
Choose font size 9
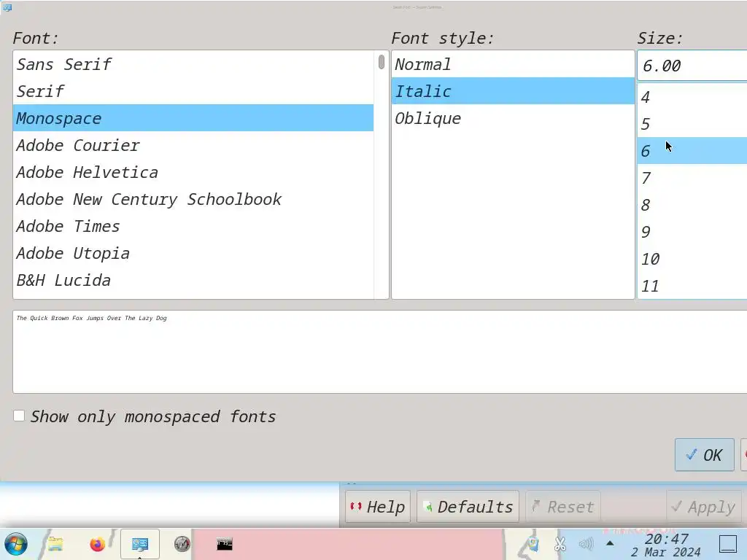(x=692, y=231)
